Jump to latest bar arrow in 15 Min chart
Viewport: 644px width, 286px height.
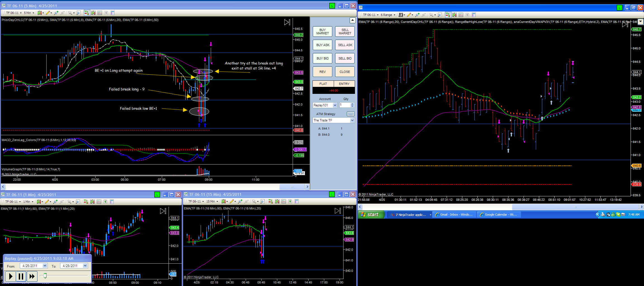[338, 211]
